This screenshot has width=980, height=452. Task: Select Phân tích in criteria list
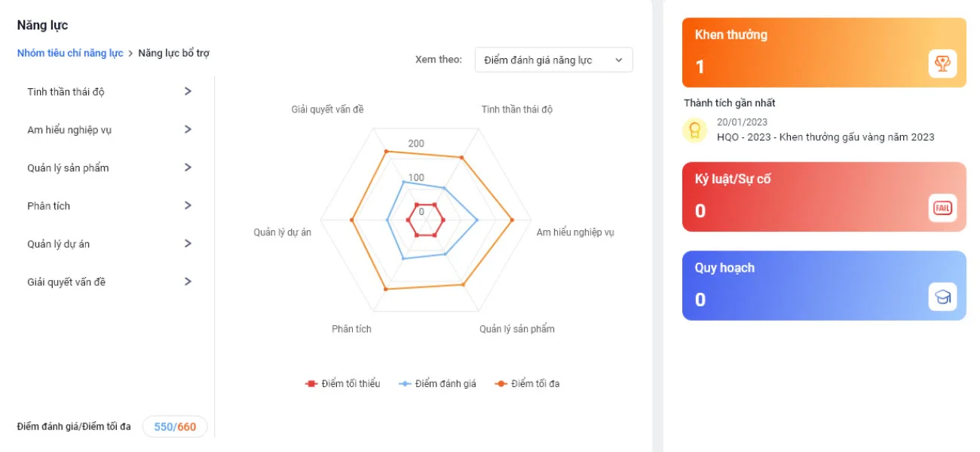pyautogui.click(x=110, y=206)
